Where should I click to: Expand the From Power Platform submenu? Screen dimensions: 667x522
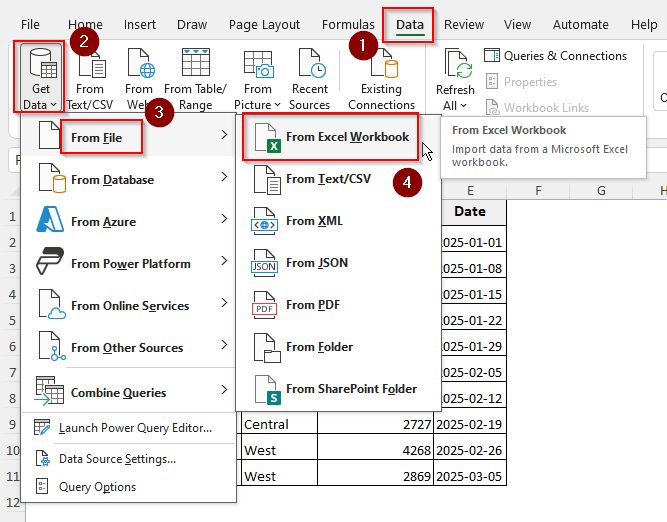(129, 263)
